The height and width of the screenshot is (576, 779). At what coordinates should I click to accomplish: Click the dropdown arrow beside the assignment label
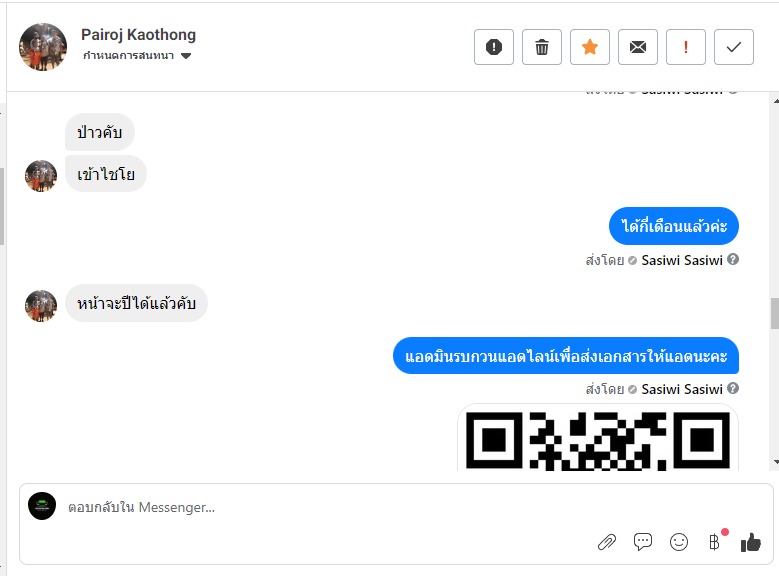click(186, 56)
